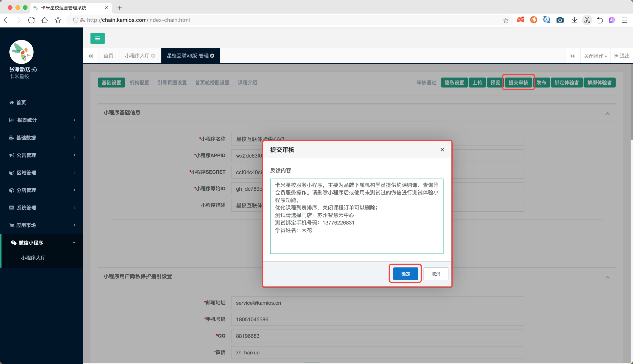Toggle the green hamburger sidebar menu button
633x364 pixels.
[x=97, y=38]
